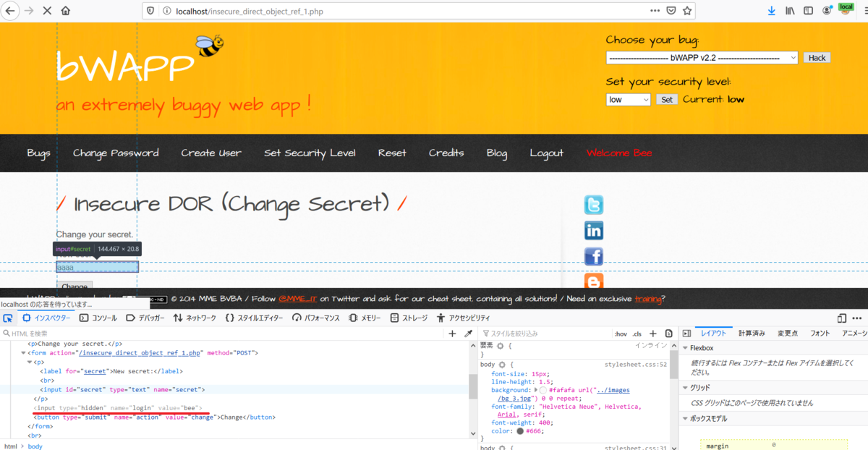
Task: Open the インスペクター devtools tab
Action: point(46,318)
